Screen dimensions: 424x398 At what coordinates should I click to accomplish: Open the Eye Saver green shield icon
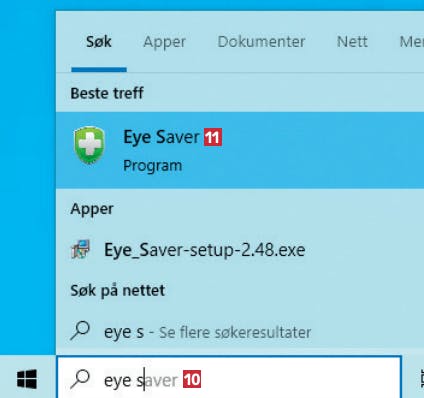(89, 145)
